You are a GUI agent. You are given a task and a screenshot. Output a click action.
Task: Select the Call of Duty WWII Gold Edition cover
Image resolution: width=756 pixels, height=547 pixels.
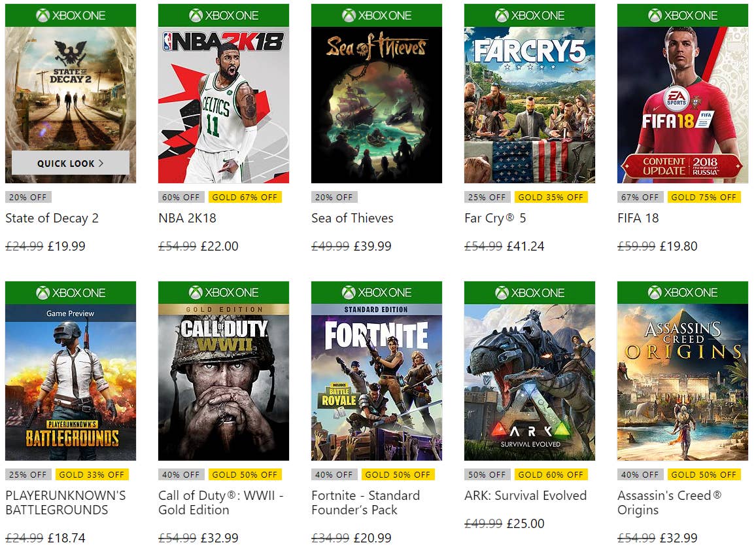[x=223, y=382]
